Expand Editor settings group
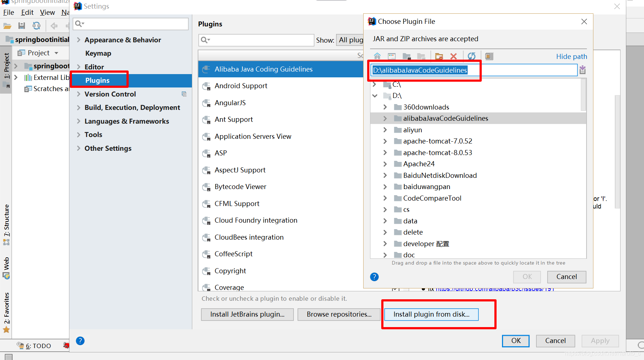This screenshot has width=644, height=360. [x=78, y=67]
